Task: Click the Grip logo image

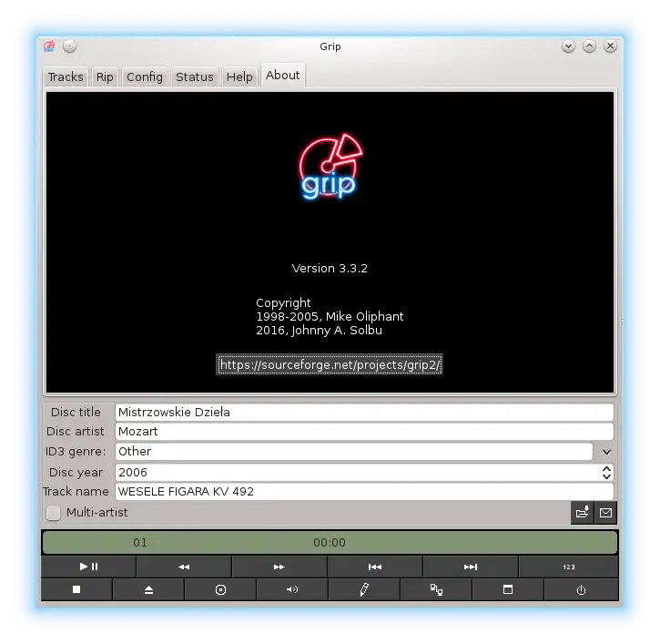Action: point(330,167)
